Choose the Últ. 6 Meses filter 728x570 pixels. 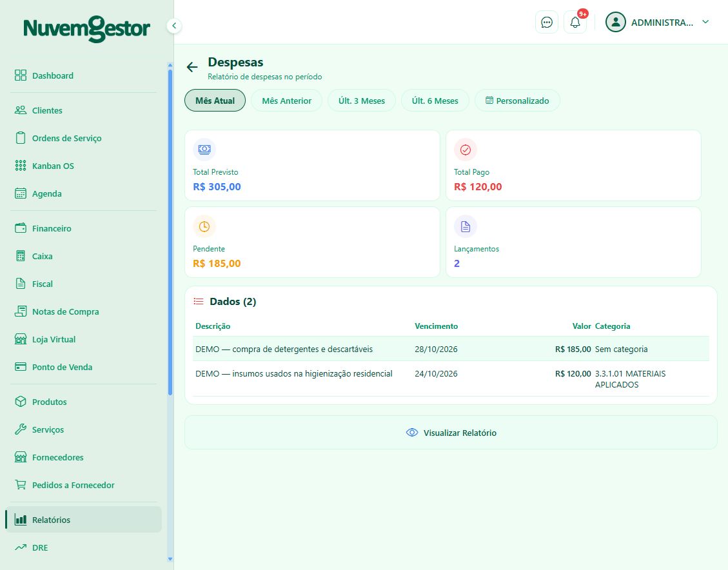[435, 101]
